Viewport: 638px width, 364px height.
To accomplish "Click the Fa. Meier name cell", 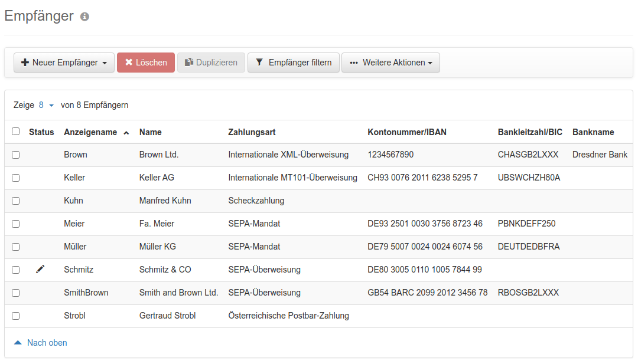I will pos(157,224).
